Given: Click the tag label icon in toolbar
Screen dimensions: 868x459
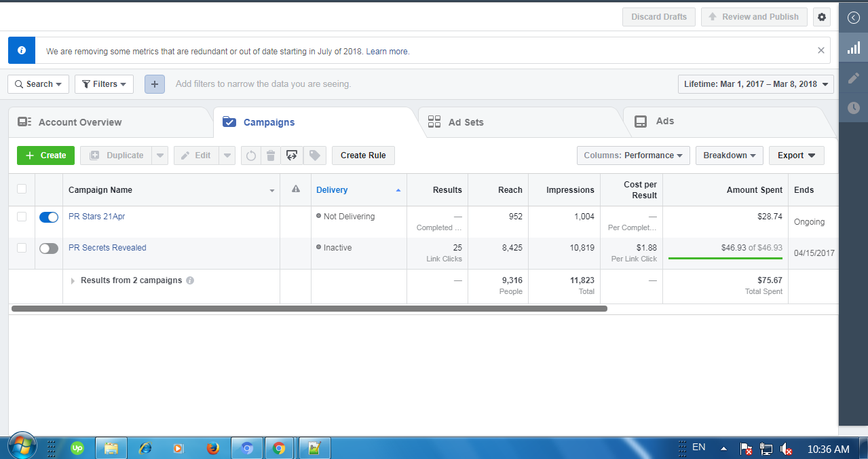Looking at the screenshot, I should (x=314, y=155).
